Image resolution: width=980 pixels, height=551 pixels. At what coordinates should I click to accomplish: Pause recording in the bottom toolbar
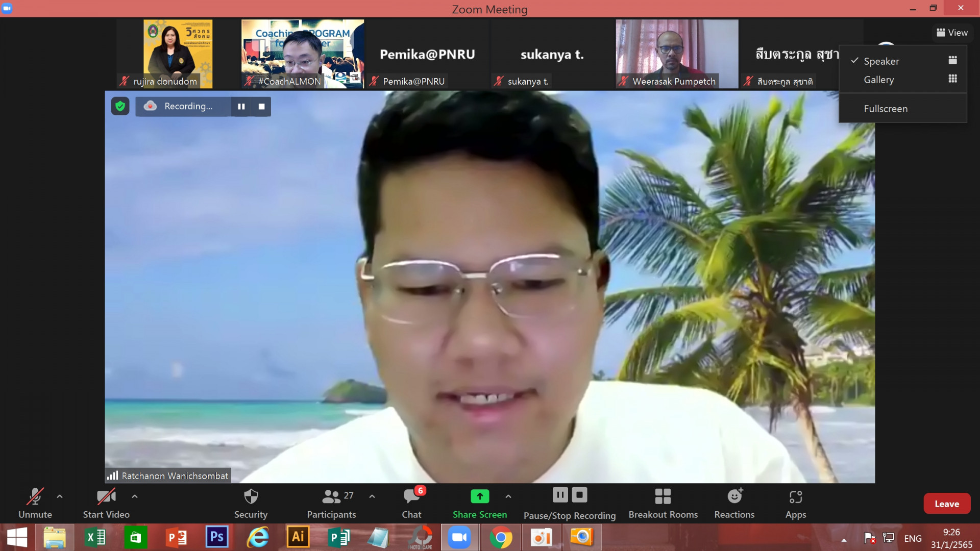(x=560, y=495)
